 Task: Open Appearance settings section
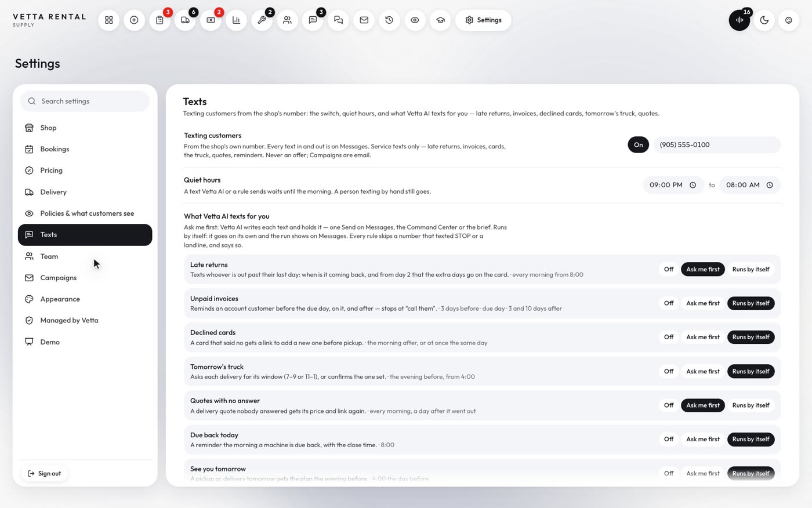(x=85, y=299)
